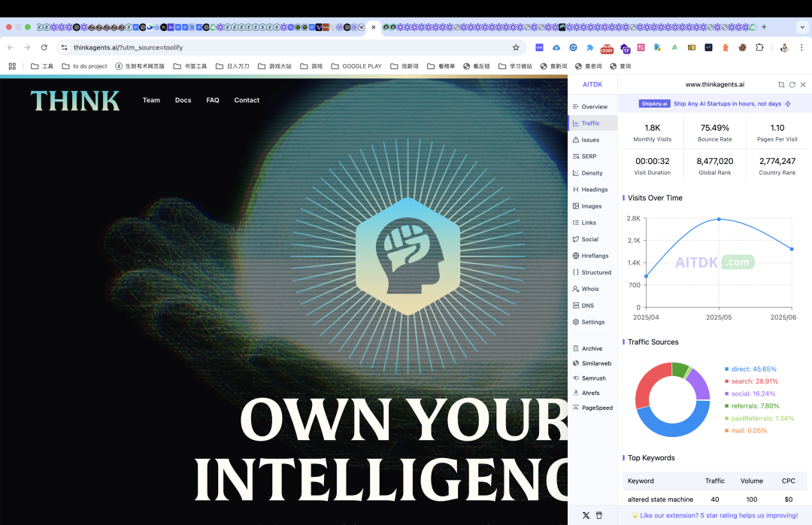Open the Images section
This screenshot has height=525, width=812.
[x=587, y=206]
